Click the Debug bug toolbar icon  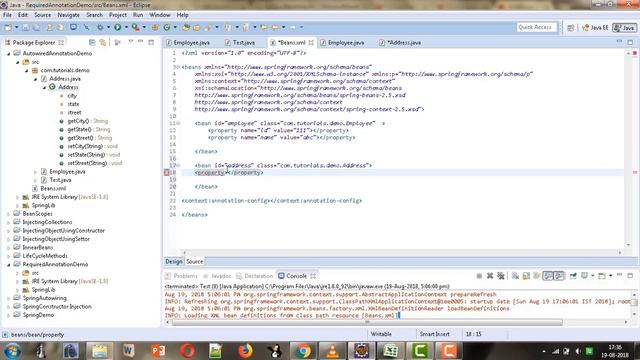100,27
